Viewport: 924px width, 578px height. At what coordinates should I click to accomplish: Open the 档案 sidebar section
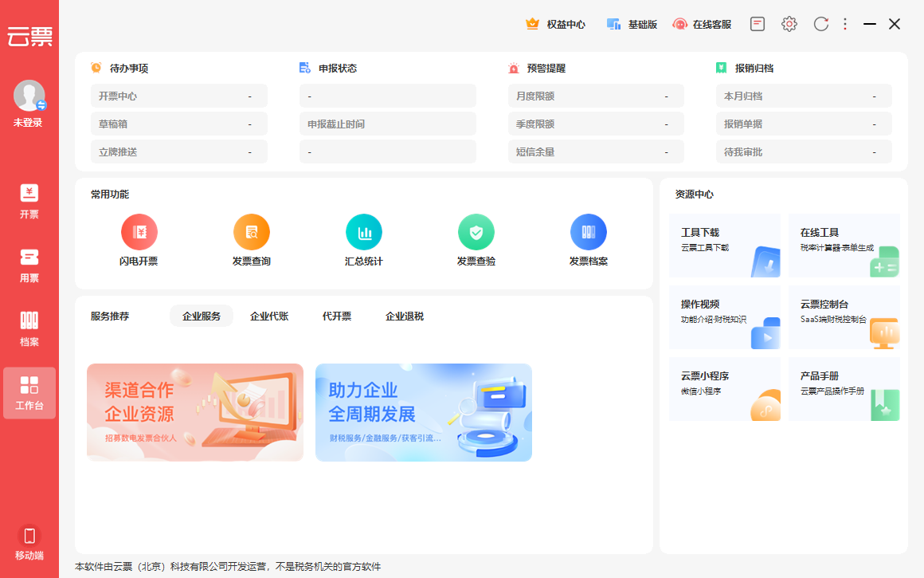[29, 329]
